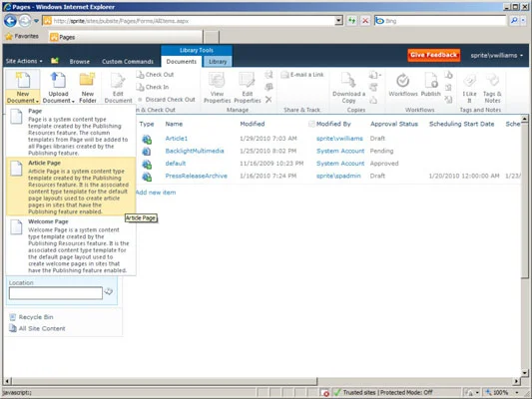Click the Publish ribbon icon
The image size is (532, 399).
(431, 81)
